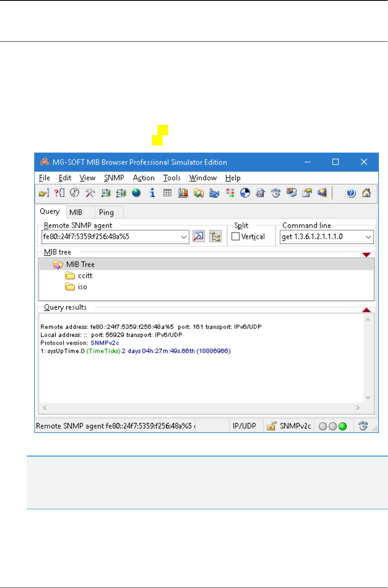Click the MIB Tree root node icon
The width and height of the screenshot is (388, 588).
[58, 264]
